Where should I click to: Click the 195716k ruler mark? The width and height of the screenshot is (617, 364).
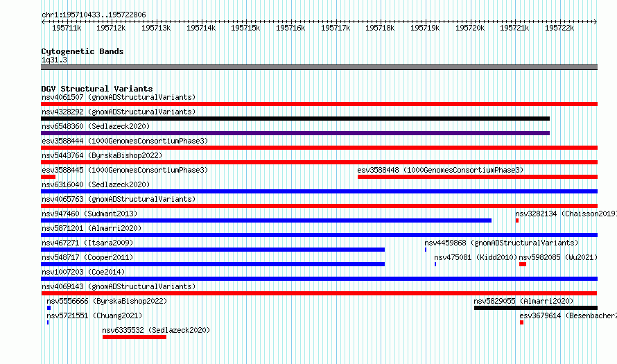tap(290, 28)
